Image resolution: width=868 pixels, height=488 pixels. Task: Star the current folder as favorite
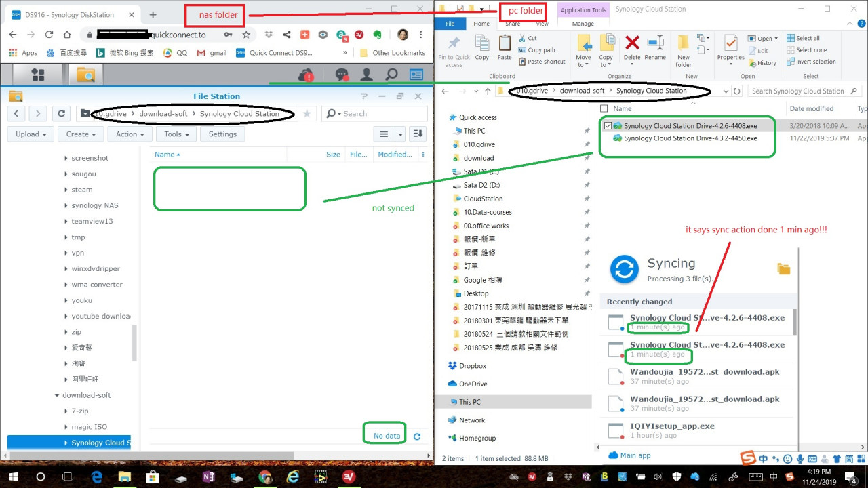pos(307,114)
